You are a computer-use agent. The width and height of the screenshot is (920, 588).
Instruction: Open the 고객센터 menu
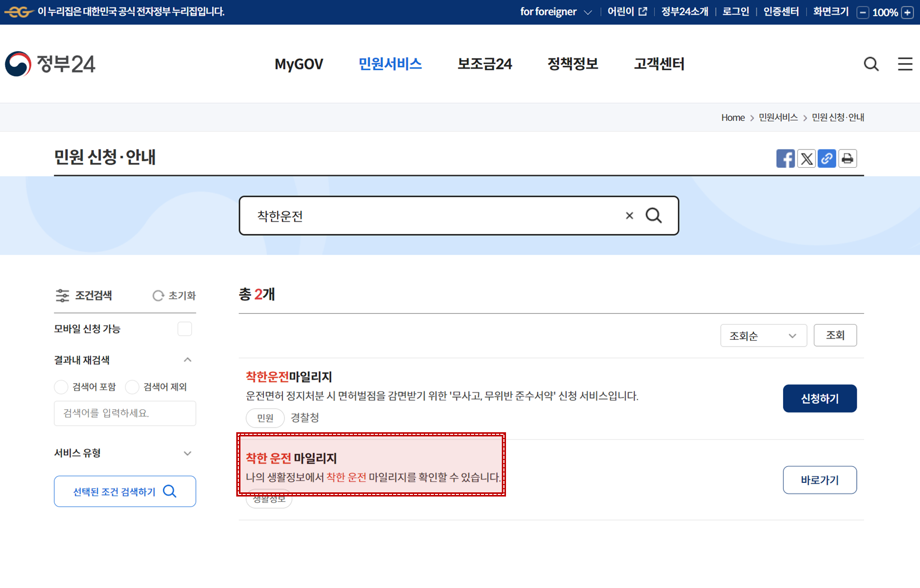point(659,64)
